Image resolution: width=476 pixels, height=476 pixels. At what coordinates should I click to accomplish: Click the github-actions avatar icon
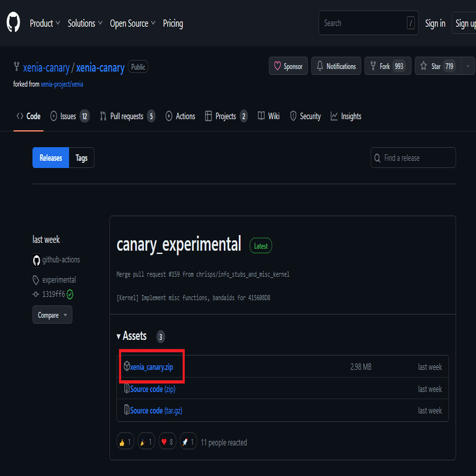pos(36,260)
